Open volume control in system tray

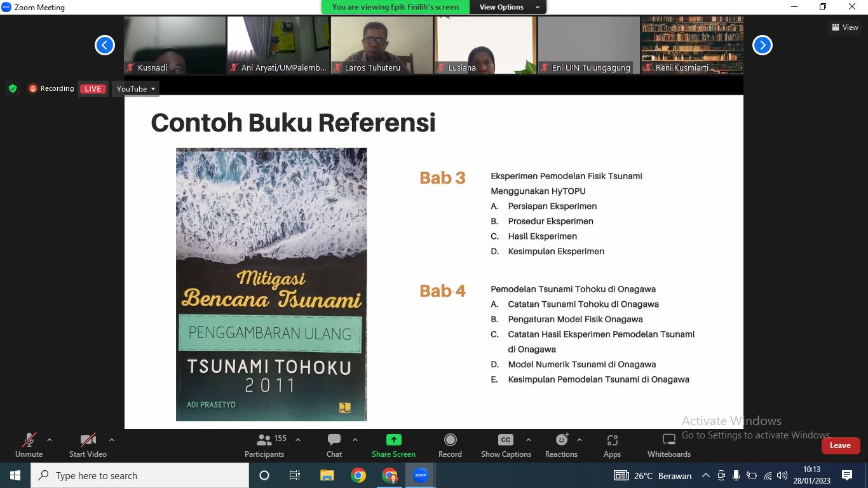pos(782,475)
